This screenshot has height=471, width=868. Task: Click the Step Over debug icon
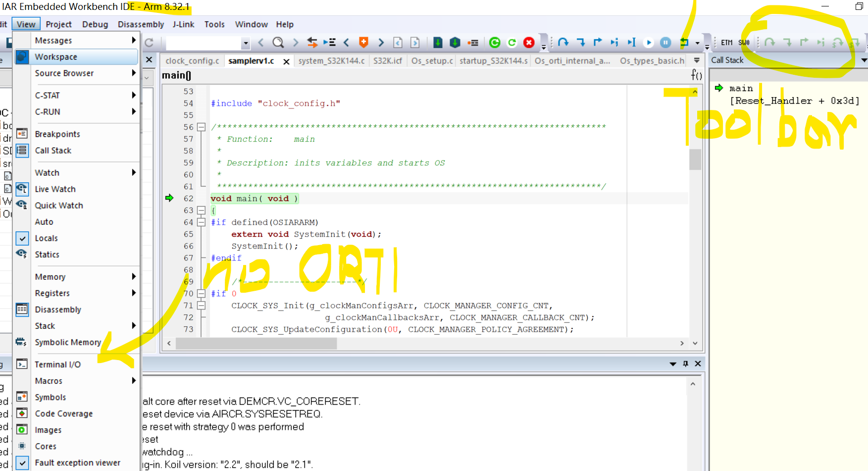pyautogui.click(x=563, y=43)
